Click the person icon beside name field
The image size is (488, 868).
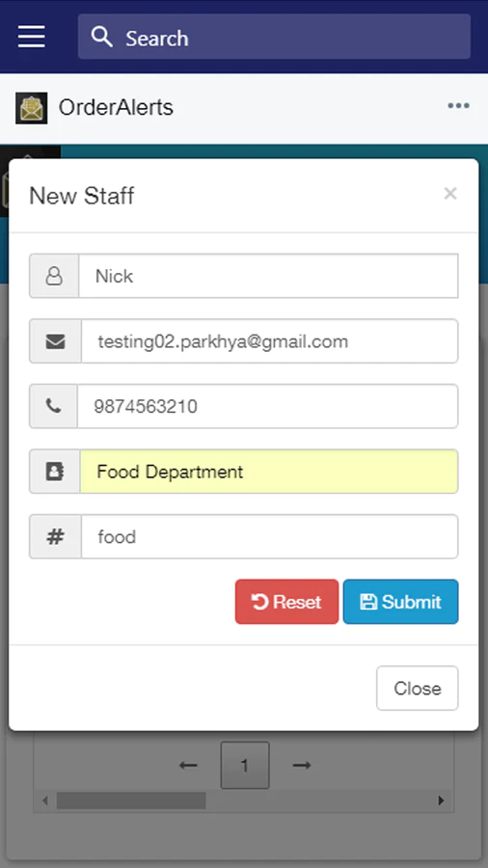click(54, 276)
